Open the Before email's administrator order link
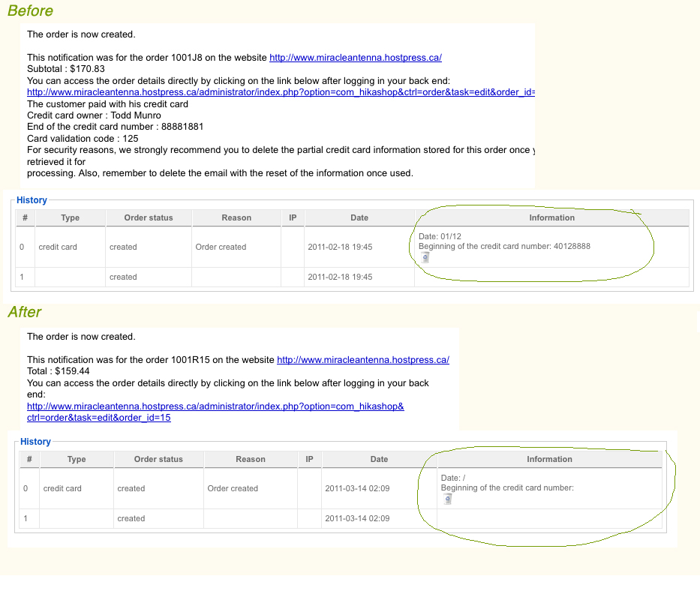 coord(281,92)
